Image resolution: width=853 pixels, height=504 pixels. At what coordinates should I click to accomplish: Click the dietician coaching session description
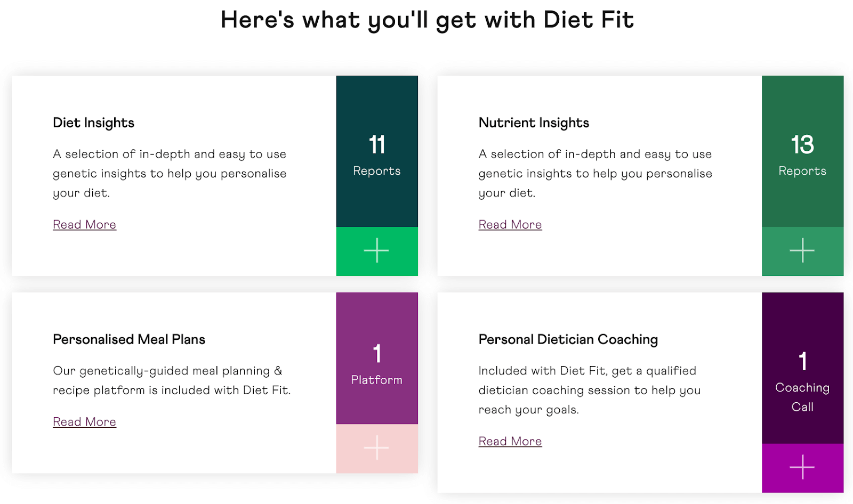(590, 390)
